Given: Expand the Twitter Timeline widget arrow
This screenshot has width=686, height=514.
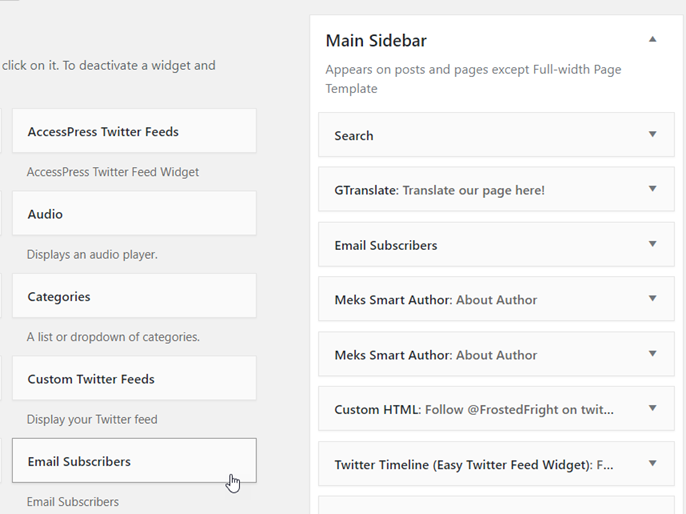Looking at the screenshot, I should click(x=652, y=463).
